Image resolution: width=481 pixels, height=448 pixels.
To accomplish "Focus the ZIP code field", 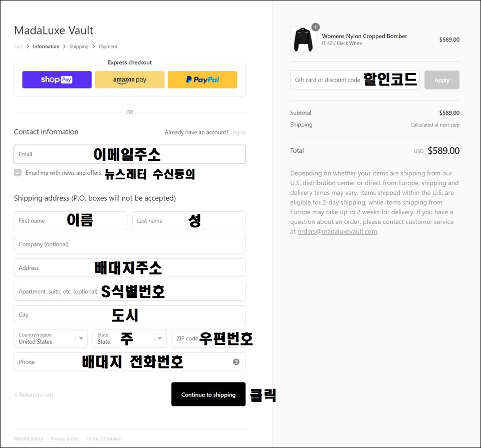I will (208, 338).
